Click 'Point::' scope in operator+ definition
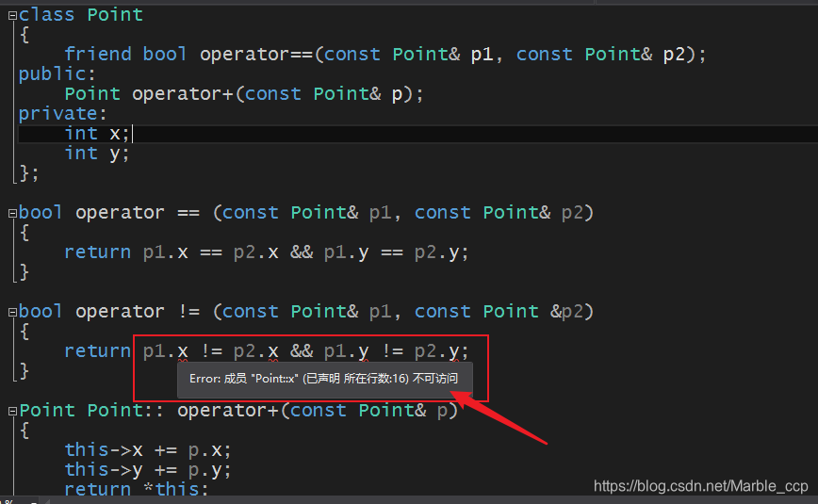818x504 pixels. (125, 411)
